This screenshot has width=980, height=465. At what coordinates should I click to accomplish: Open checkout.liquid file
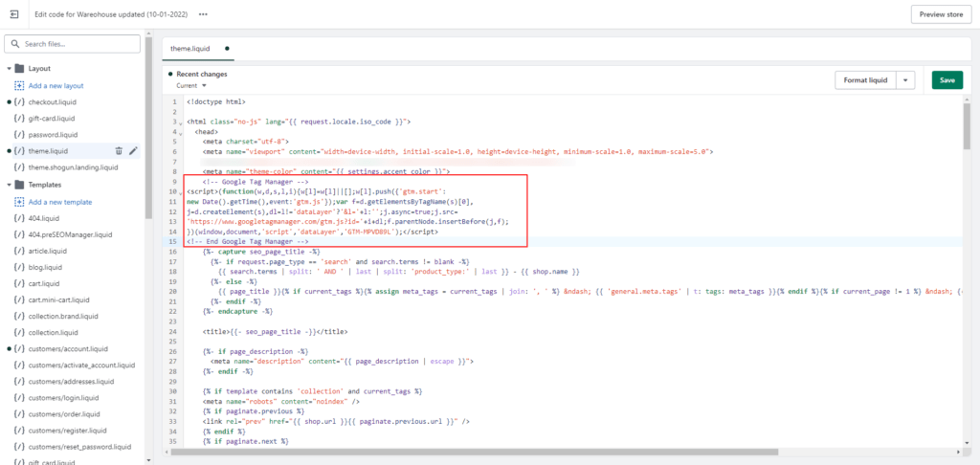(x=53, y=101)
